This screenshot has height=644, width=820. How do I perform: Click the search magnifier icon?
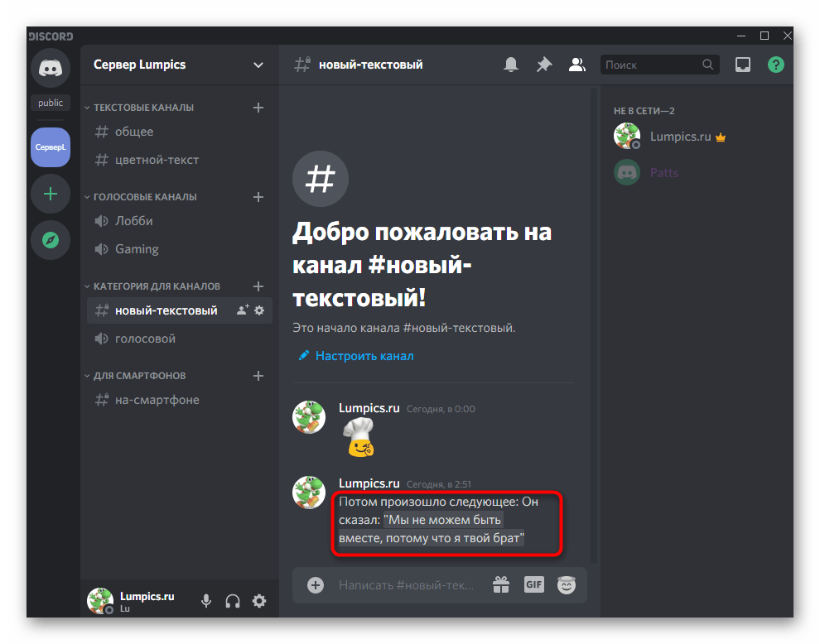(707, 65)
